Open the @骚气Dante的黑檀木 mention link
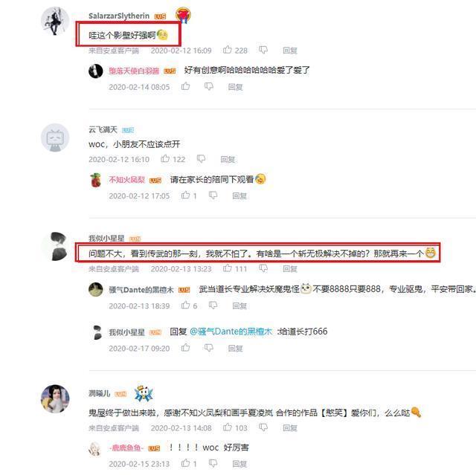The width and height of the screenshot is (476, 475). click(x=231, y=332)
